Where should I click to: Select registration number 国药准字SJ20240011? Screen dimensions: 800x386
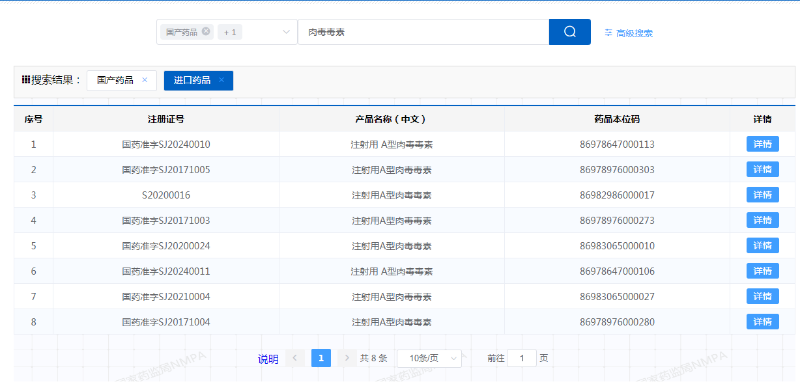166,271
